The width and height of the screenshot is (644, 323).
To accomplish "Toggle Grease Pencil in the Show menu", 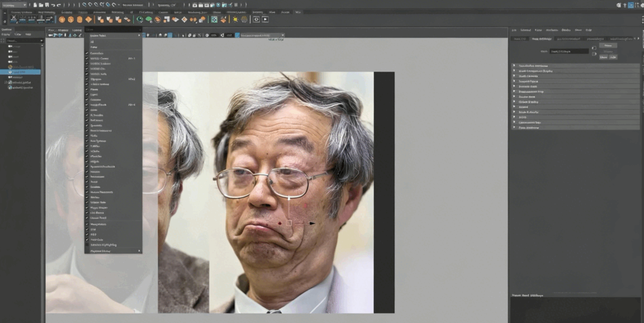I will (113, 218).
